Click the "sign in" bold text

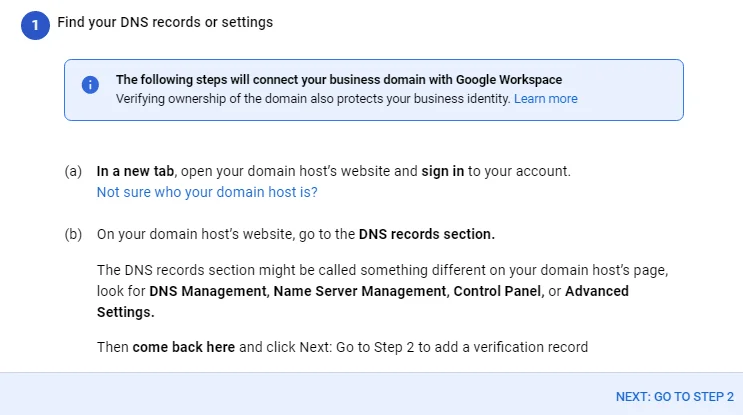[x=443, y=171]
